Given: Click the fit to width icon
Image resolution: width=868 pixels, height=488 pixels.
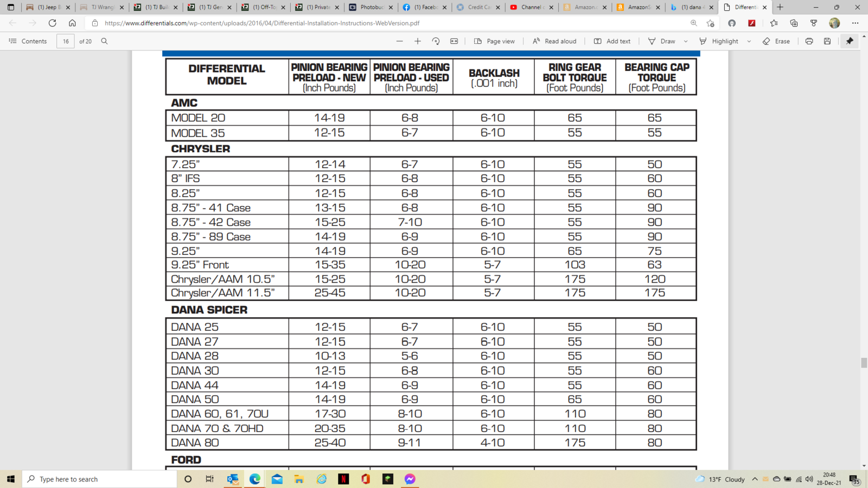Looking at the screenshot, I should pos(454,41).
